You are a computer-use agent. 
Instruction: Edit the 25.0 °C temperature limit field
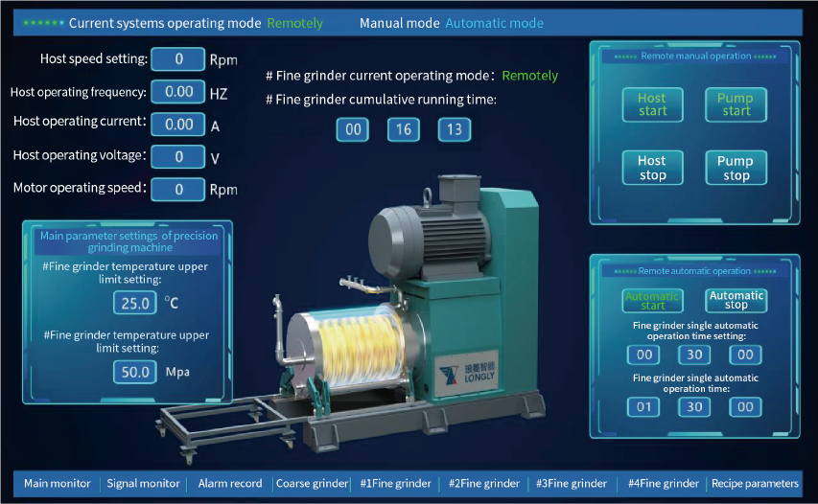(x=135, y=304)
